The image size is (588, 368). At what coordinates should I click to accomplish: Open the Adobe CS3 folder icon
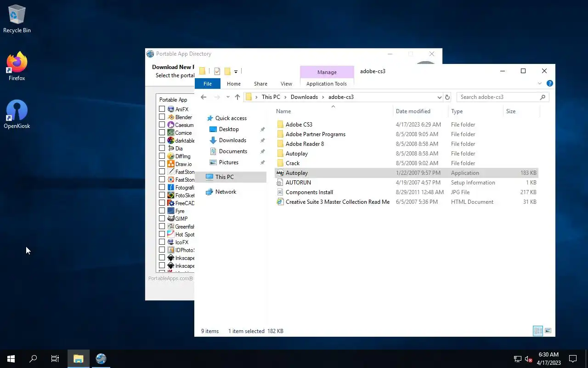point(280,125)
